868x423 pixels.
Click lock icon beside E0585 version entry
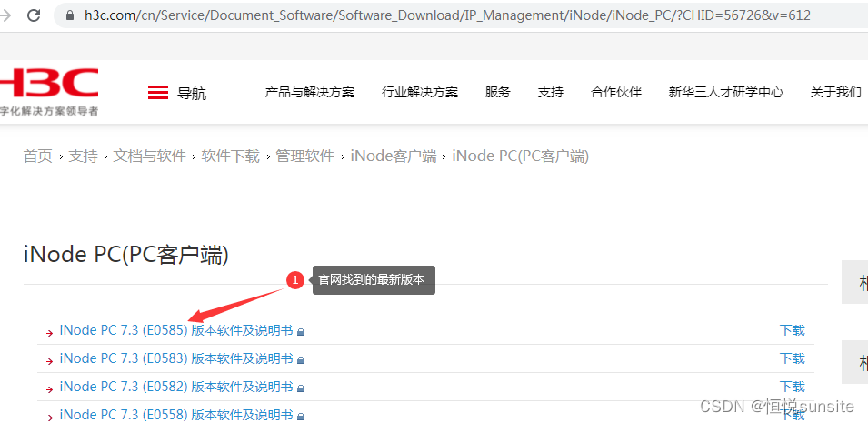(x=301, y=332)
